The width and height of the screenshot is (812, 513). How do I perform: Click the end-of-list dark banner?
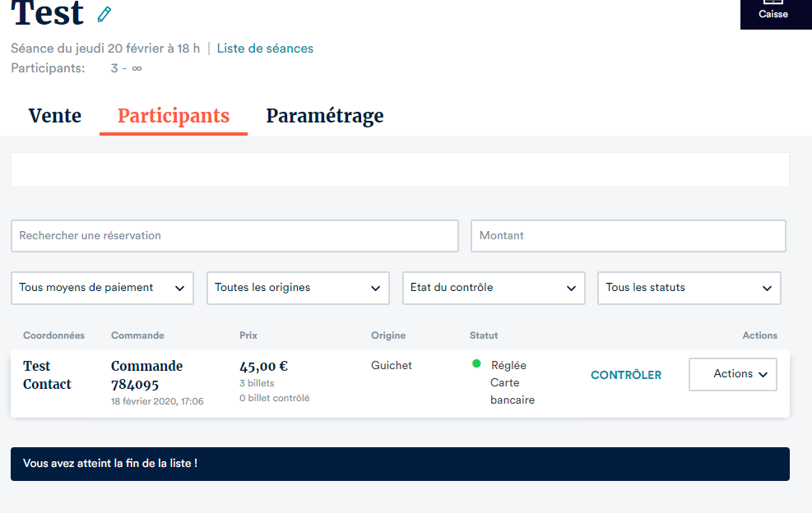[400, 464]
